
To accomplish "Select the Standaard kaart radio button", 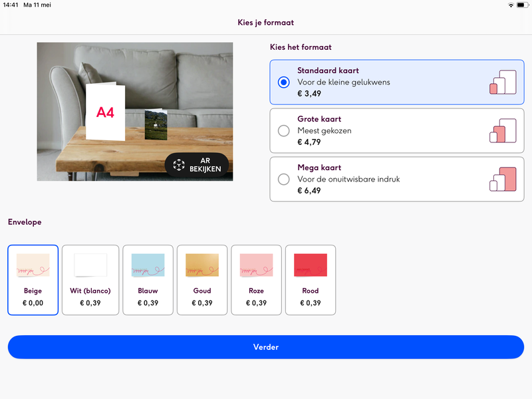I will 284,82.
